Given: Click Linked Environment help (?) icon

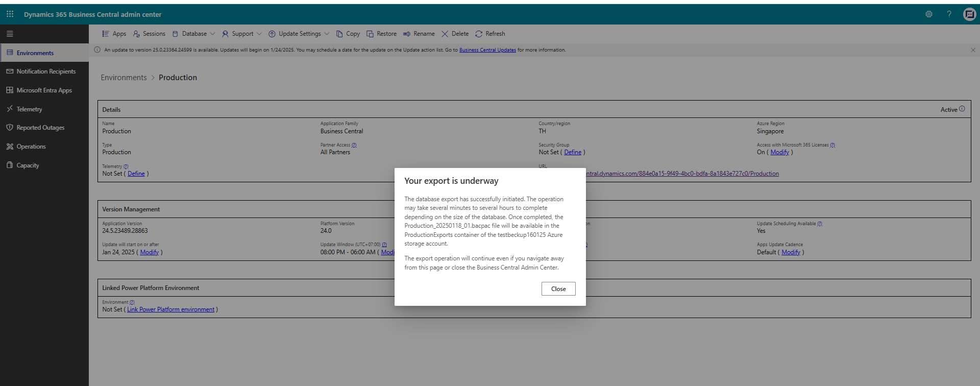Looking at the screenshot, I should [132, 302].
